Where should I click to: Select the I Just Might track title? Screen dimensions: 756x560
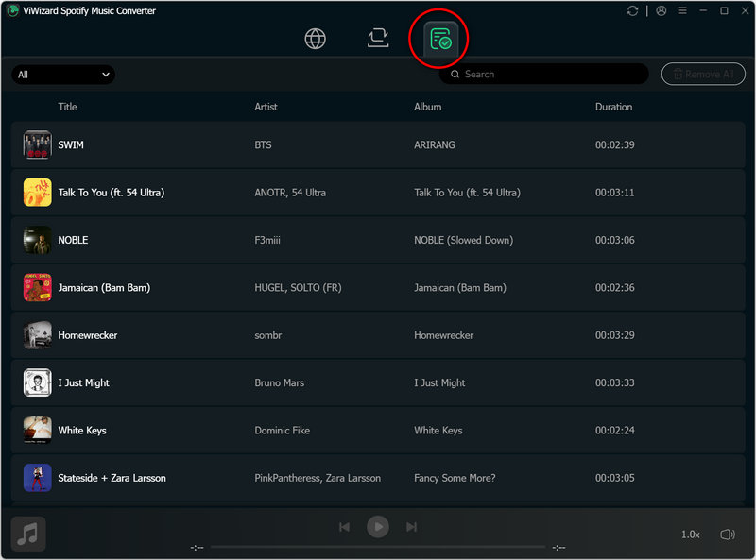[x=83, y=382]
